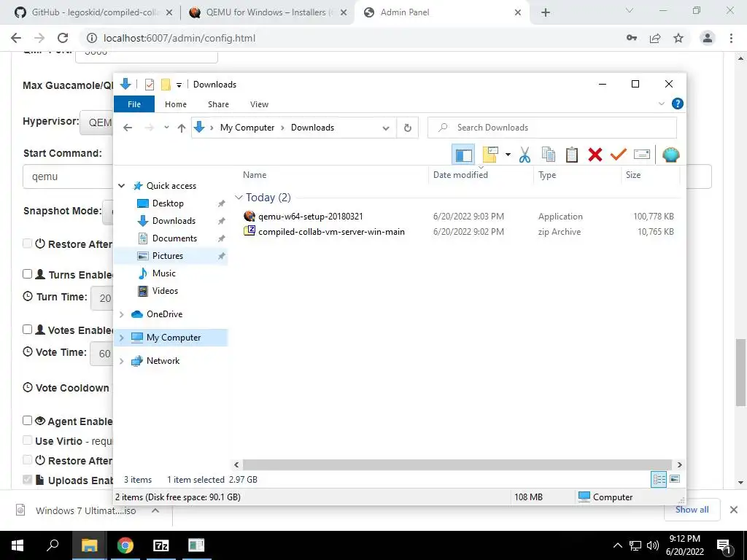Toggle the first Restore After checkbox

pyautogui.click(x=27, y=244)
